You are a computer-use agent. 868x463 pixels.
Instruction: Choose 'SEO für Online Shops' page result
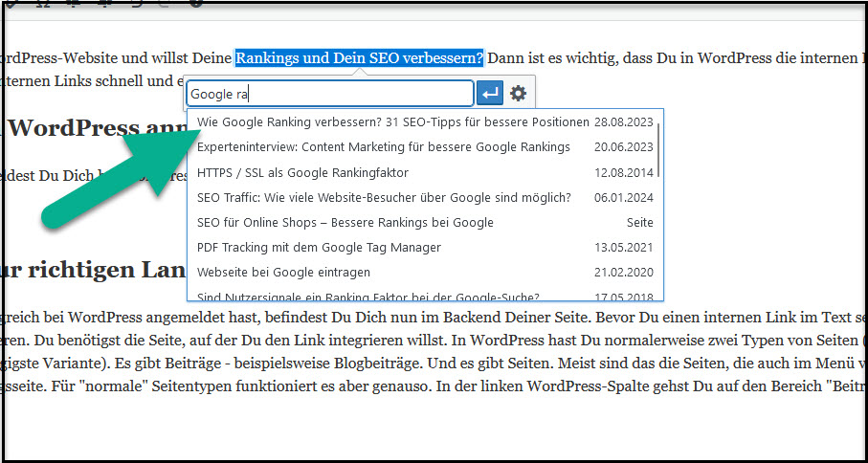425,222
